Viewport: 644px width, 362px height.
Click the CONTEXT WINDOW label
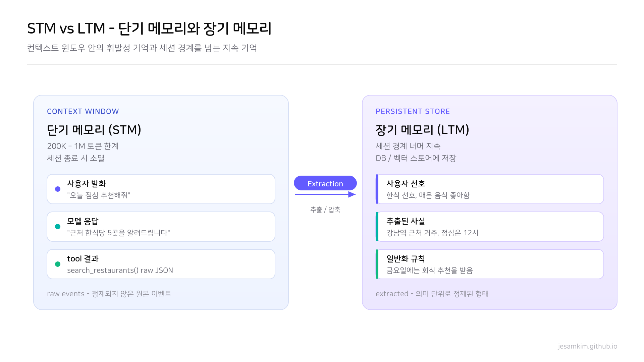(83, 111)
